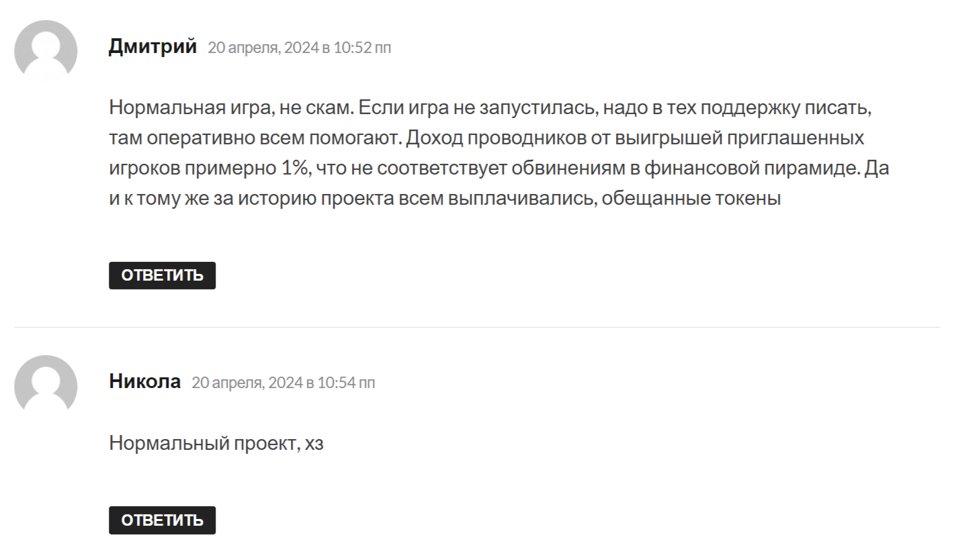Select the author name Никола
This screenshot has height=560, width=962.
144,381
